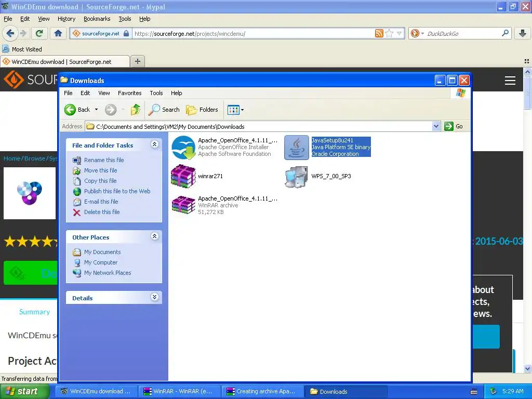Select the JavaSetup8u241 Java icon
532x399 pixels.
[297, 147]
